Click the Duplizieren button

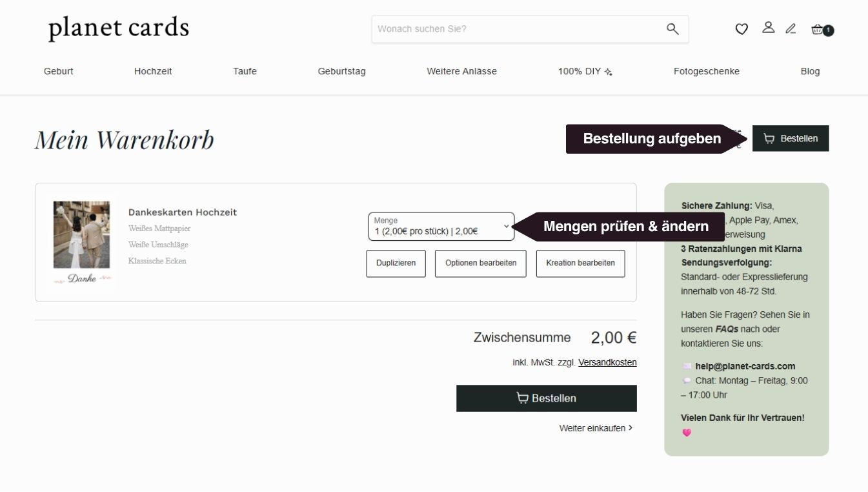click(x=396, y=263)
